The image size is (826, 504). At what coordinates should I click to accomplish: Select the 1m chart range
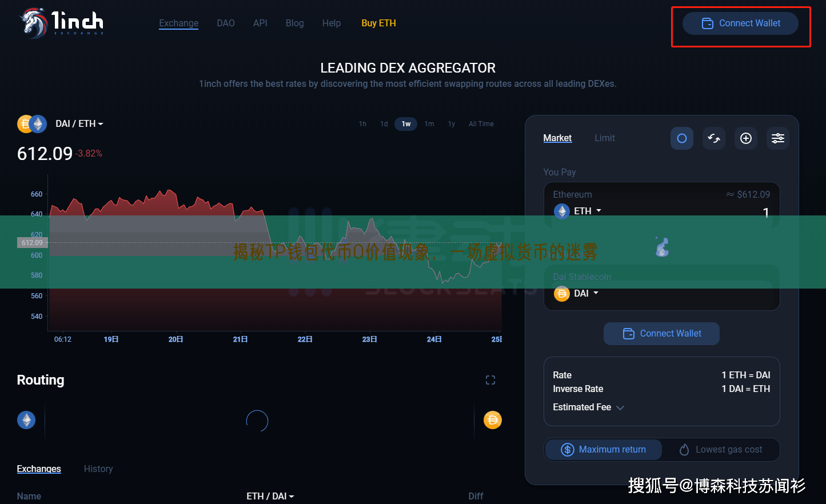click(429, 124)
